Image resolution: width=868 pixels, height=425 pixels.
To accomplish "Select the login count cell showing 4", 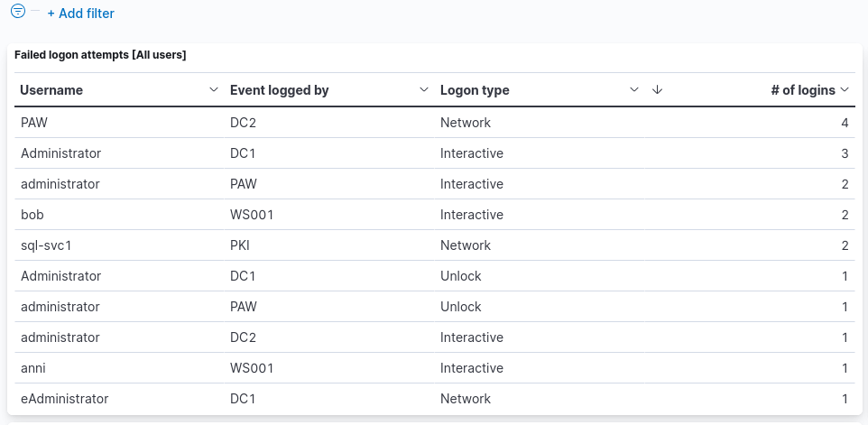I will click(845, 123).
